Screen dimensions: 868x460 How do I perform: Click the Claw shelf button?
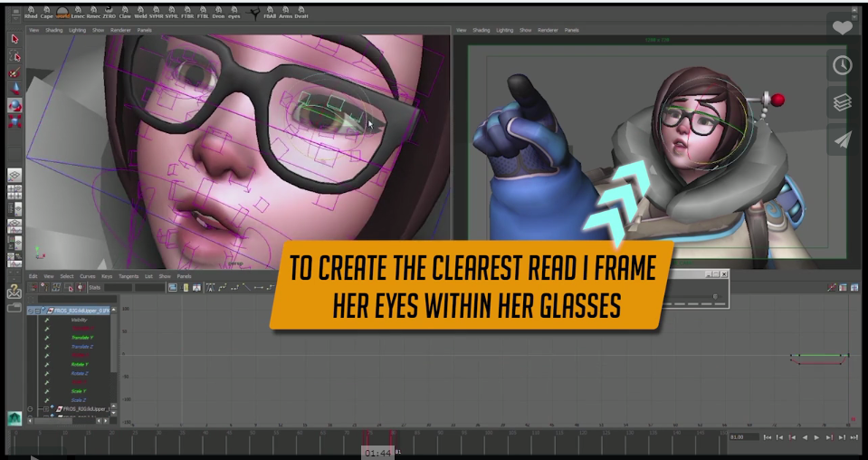pos(125,13)
